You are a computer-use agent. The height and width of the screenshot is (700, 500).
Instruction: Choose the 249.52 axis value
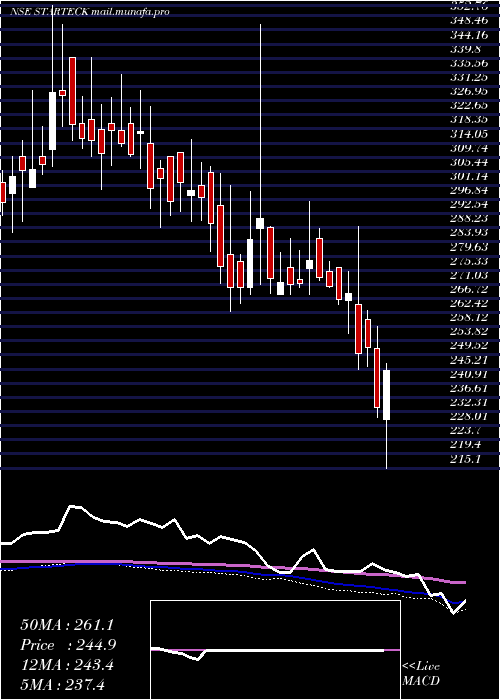tap(468, 346)
